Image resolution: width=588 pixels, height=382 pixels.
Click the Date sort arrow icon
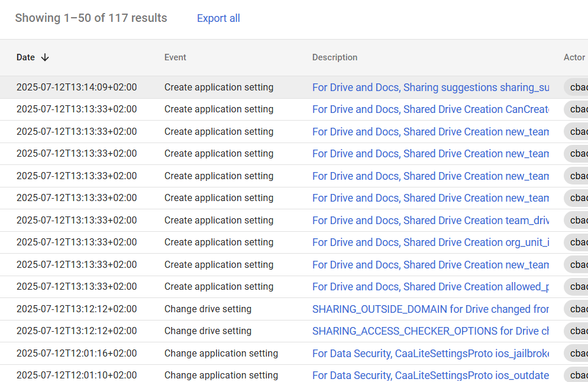point(45,57)
